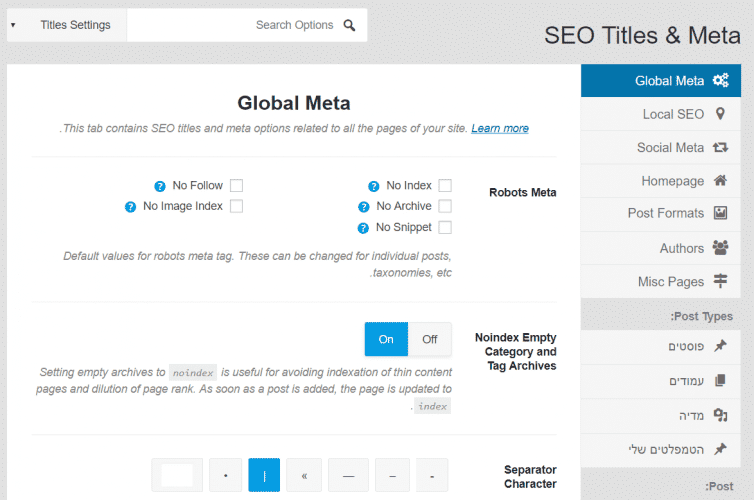Open the Homepage tab
This screenshot has width=754, height=500.
point(661,181)
